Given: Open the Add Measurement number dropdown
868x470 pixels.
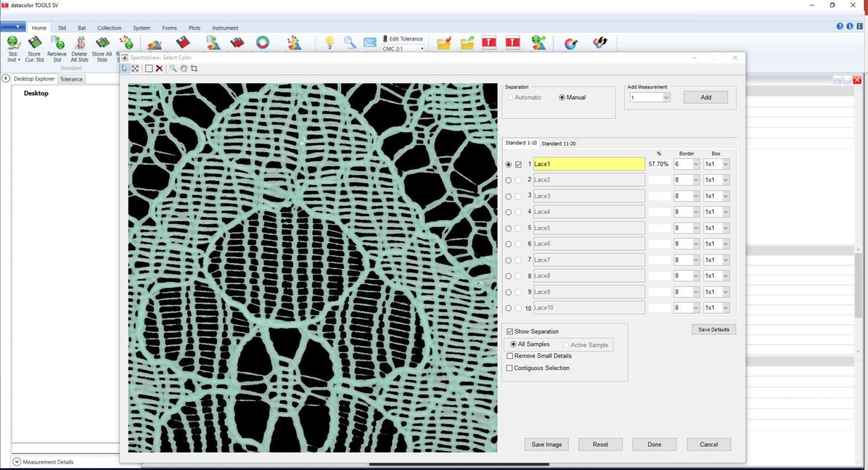Looking at the screenshot, I should click(666, 98).
